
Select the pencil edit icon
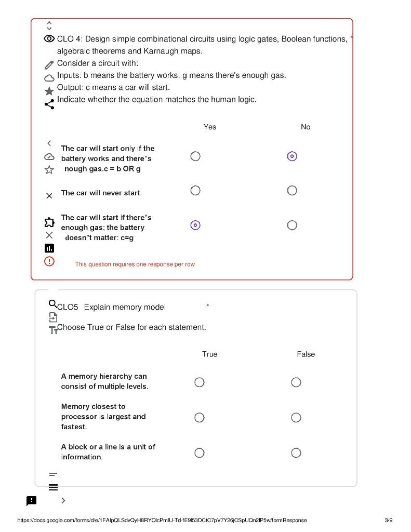point(49,64)
